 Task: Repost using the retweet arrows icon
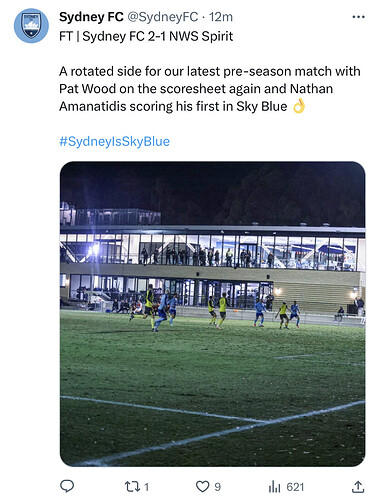point(132,487)
